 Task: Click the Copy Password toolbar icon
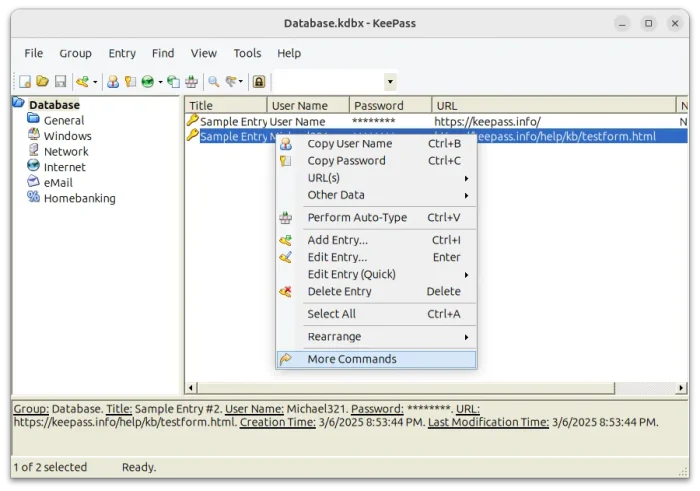click(130, 81)
